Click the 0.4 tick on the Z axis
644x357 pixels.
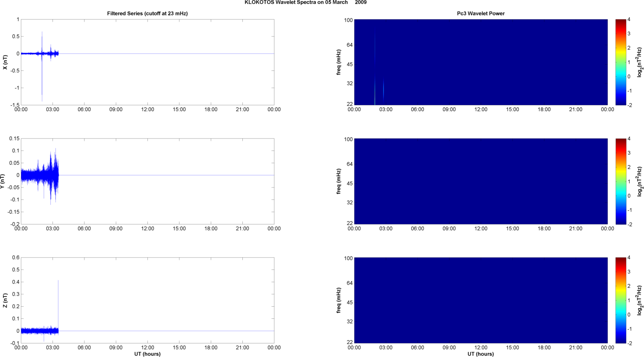pyautogui.click(x=16, y=282)
